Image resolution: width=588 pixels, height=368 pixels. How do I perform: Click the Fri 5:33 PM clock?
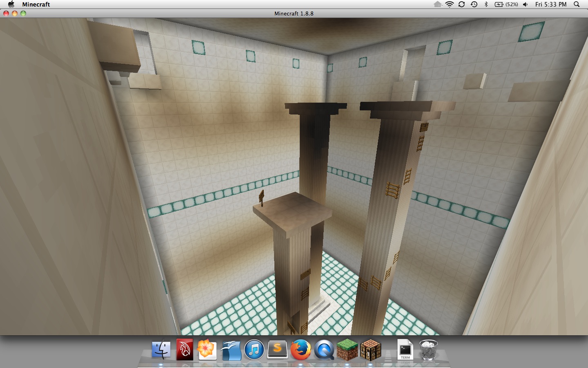(551, 4)
